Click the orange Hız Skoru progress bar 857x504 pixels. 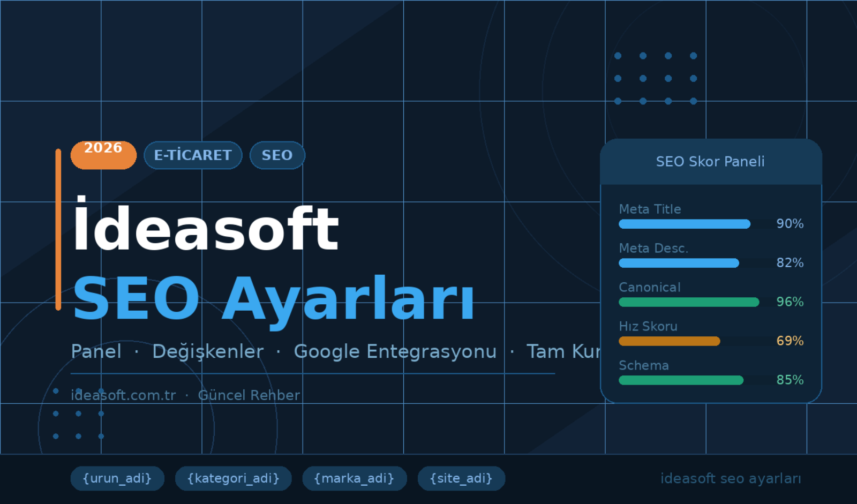click(x=670, y=341)
